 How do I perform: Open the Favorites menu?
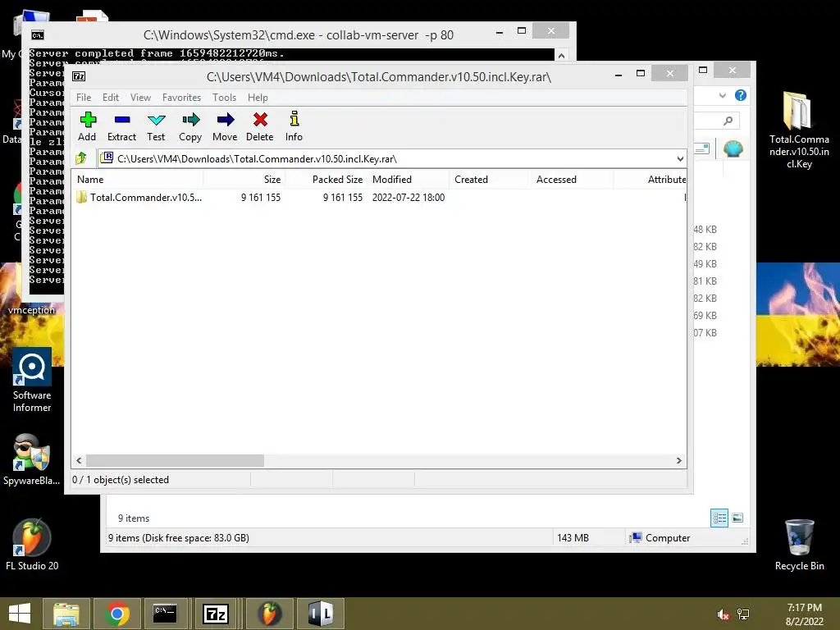(181, 98)
